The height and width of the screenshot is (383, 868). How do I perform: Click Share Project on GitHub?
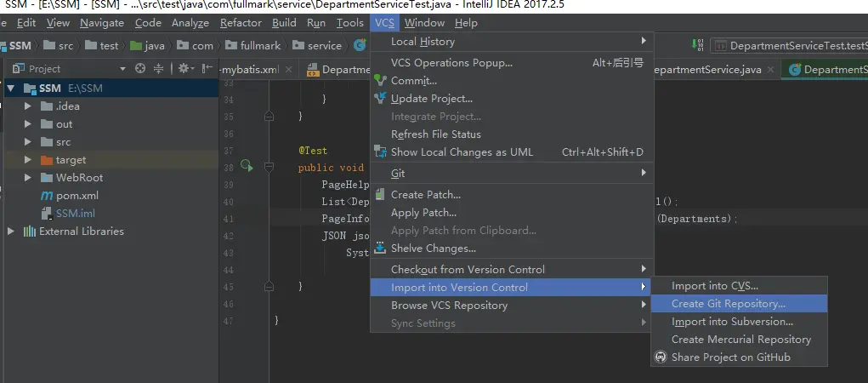coord(739,357)
